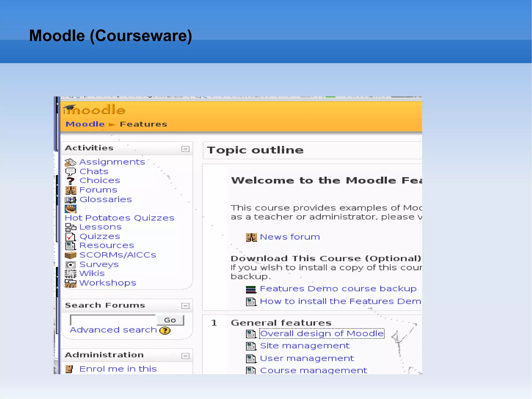Screen dimensions: 532x399
Task: Click the News forum icon
Action: (x=251, y=237)
